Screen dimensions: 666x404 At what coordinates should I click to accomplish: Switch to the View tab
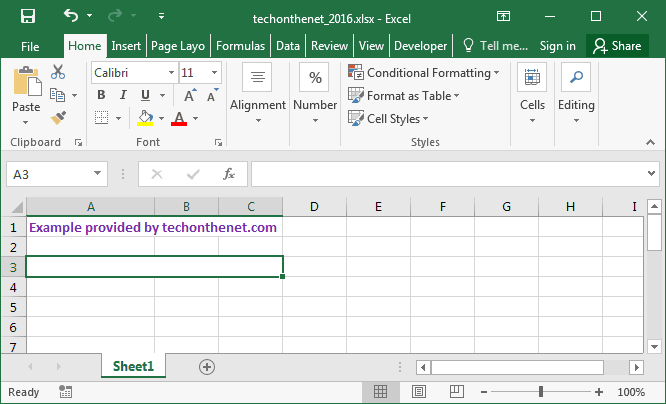371,46
